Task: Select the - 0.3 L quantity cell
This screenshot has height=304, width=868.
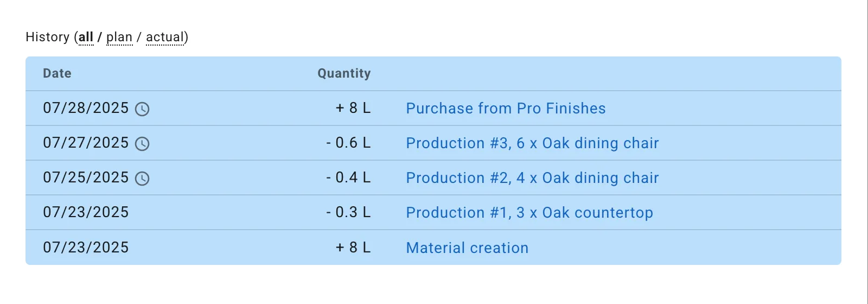Action: (348, 212)
